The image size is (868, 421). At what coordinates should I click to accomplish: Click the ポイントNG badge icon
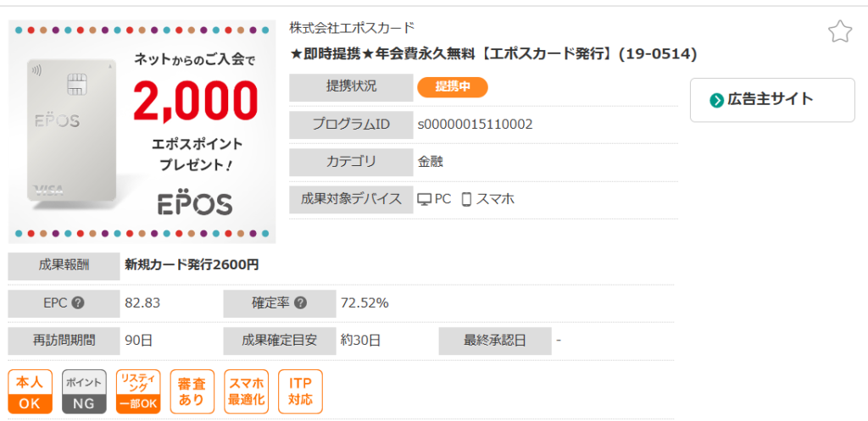[x=84, y=391]
